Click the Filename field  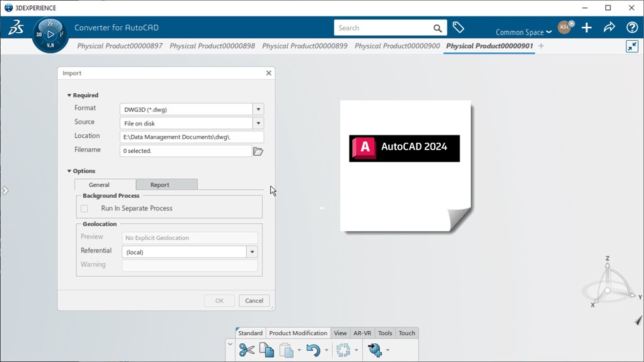tap(186, 151)
